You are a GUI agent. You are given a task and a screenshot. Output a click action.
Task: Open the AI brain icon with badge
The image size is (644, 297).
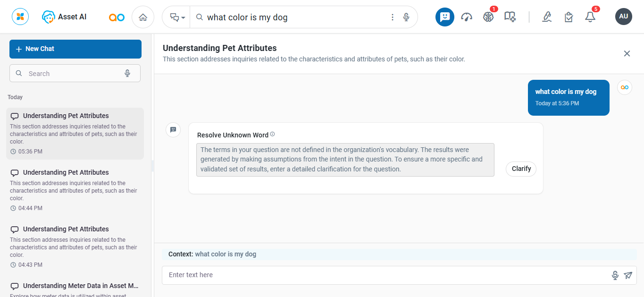(x=488, y=17)
